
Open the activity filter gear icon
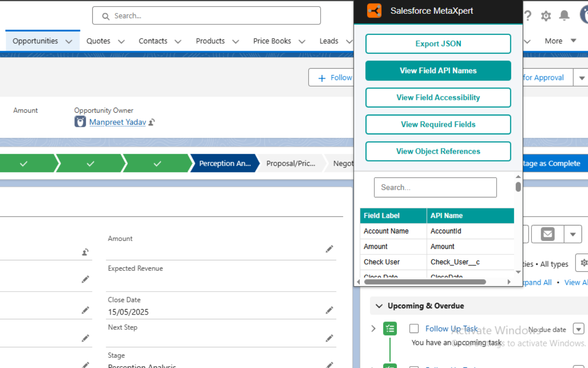[583, 263]
